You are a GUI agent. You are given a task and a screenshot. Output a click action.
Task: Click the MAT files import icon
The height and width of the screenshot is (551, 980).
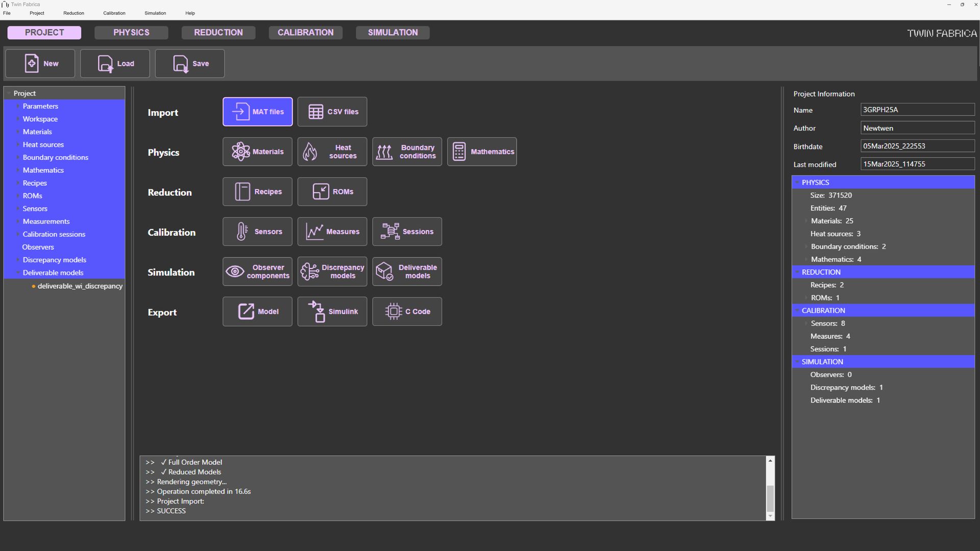click(x=240, y=112)
